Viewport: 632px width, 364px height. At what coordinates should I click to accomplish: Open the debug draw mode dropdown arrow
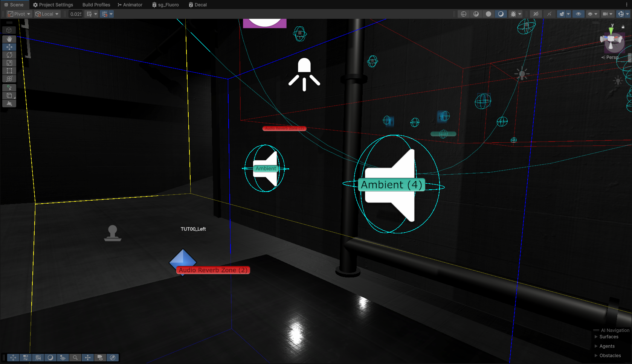[520, 14]
